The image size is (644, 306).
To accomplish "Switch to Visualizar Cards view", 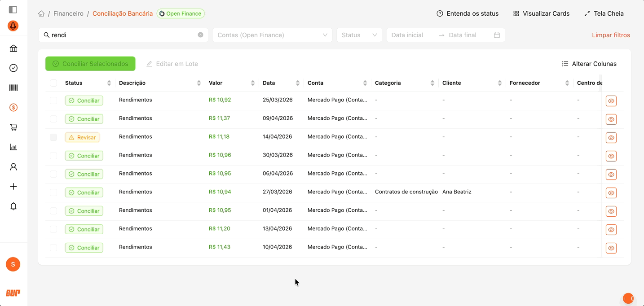I will (541, 14).
